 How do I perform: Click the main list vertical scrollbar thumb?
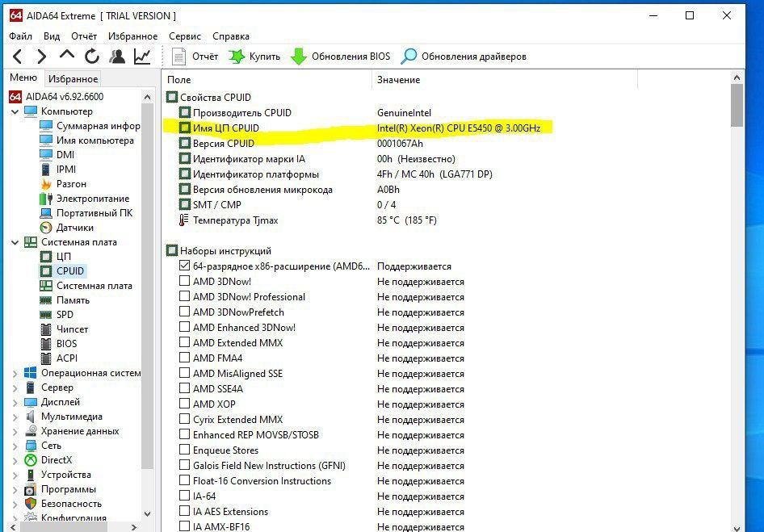tap(737, 105)
